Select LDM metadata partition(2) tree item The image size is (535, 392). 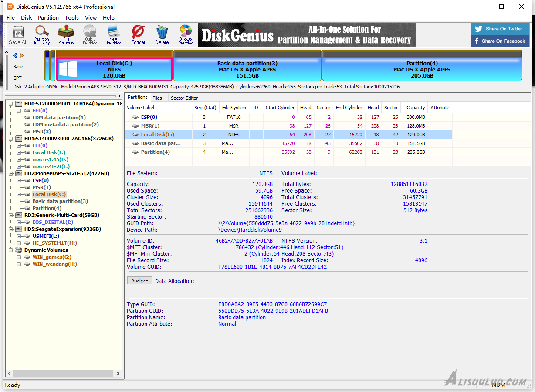pyautogui.click(x=65, y=125)
